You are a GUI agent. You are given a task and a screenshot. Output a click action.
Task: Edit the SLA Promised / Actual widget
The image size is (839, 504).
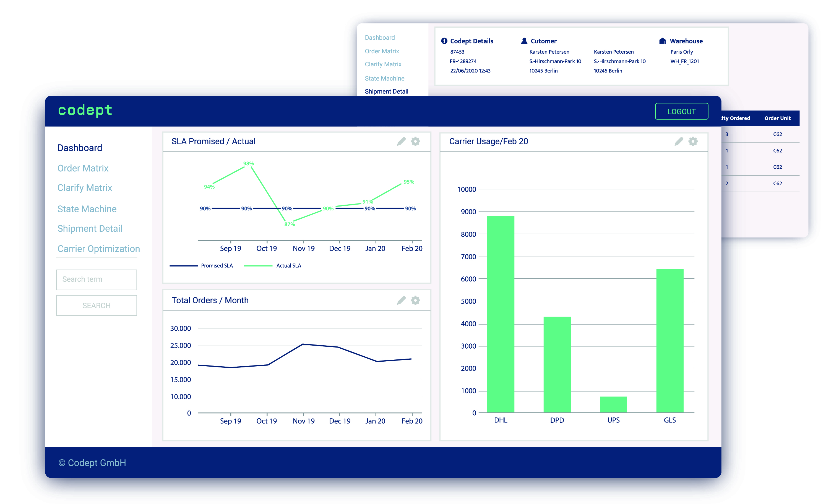tap(401, 141)
